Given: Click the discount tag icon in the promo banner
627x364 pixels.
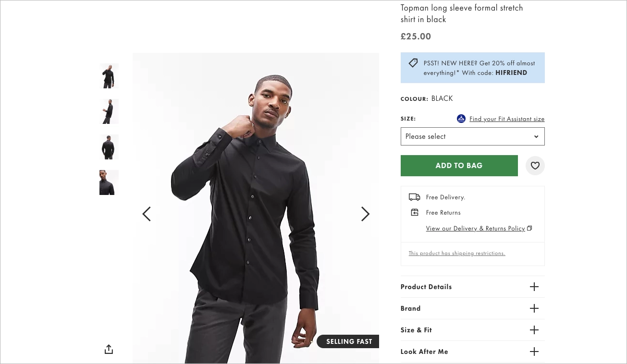Looking at the screenshot, I should point(413,63).
